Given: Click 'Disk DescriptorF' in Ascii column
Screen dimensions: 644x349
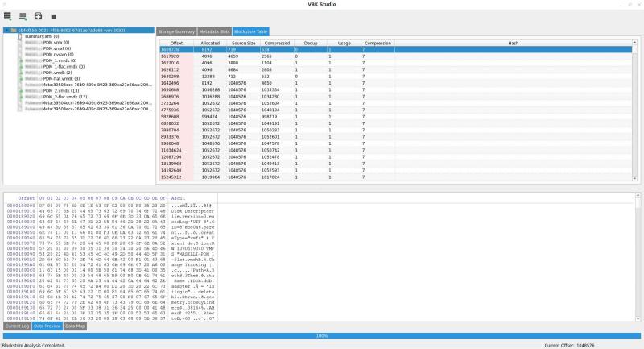Looking at the screenshot, I should (x=192, y=211).
